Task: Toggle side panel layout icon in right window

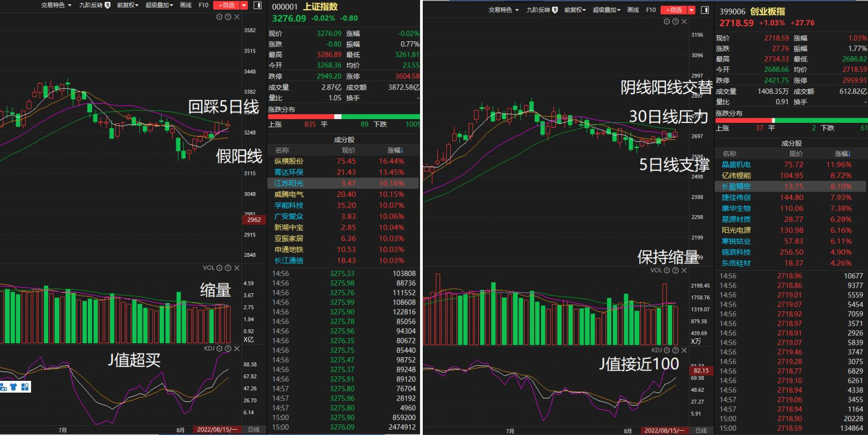Action: coord(705,10)
